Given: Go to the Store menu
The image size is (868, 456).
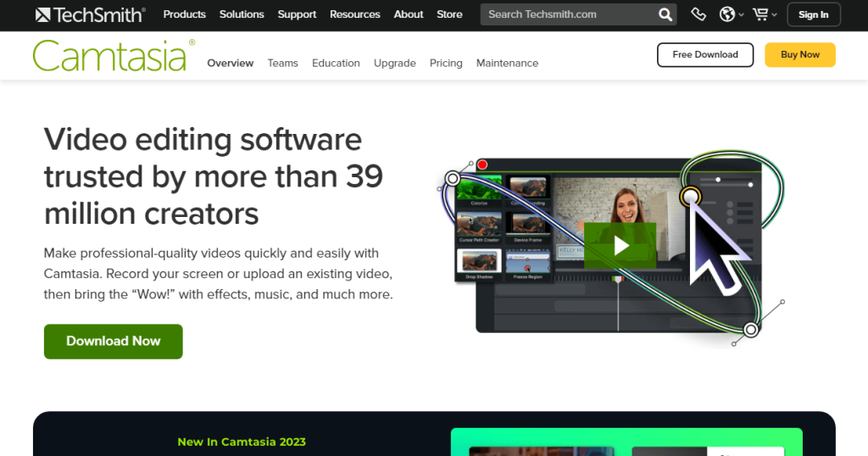Looking at the screenshot, I should [449, 14].
